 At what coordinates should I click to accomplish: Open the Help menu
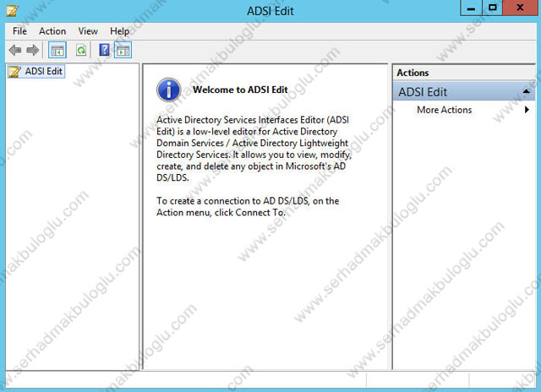(119, 31)
